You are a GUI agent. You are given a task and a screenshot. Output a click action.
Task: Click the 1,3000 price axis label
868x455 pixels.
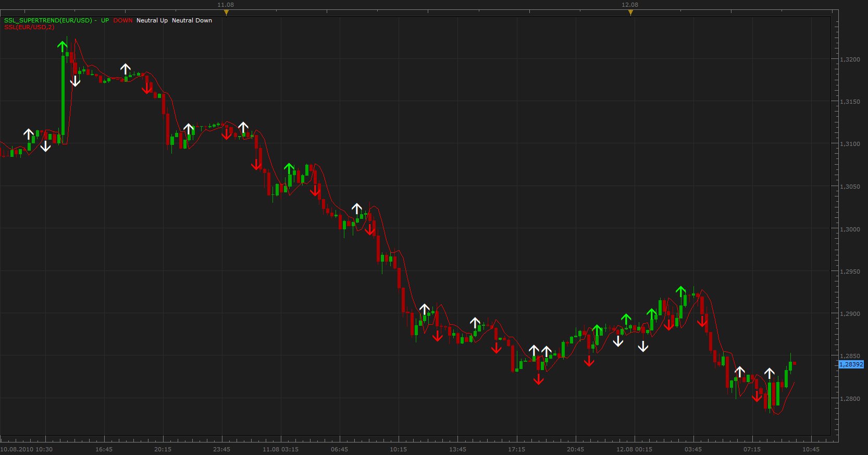pos(850,229)
